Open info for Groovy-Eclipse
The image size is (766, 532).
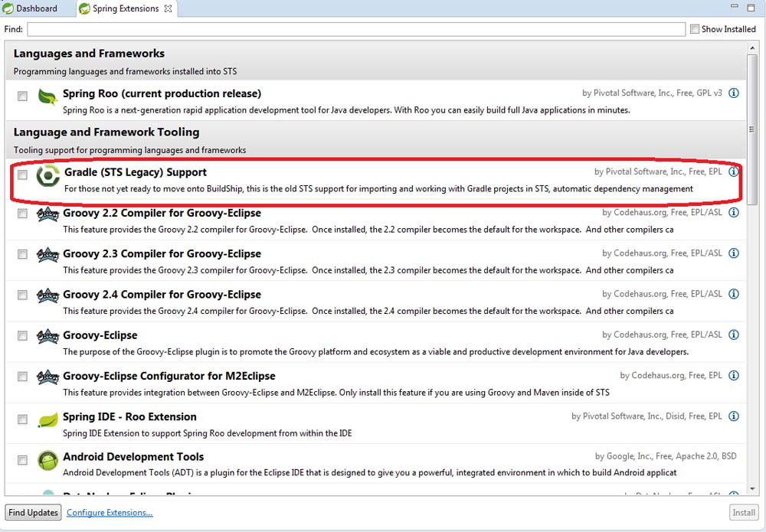pyautogui.click(x=733, y=335)
